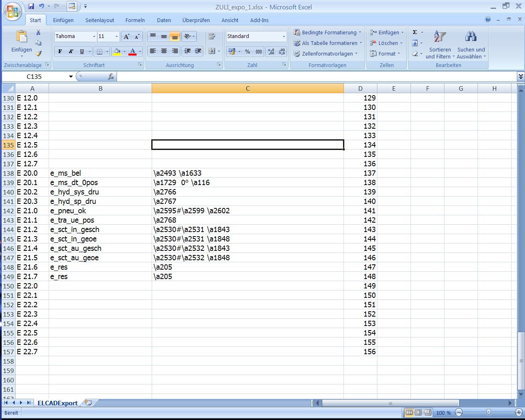Click Einfügen in Zellen group
This screenshot has height=420, width=525.
tap(387, 32)
